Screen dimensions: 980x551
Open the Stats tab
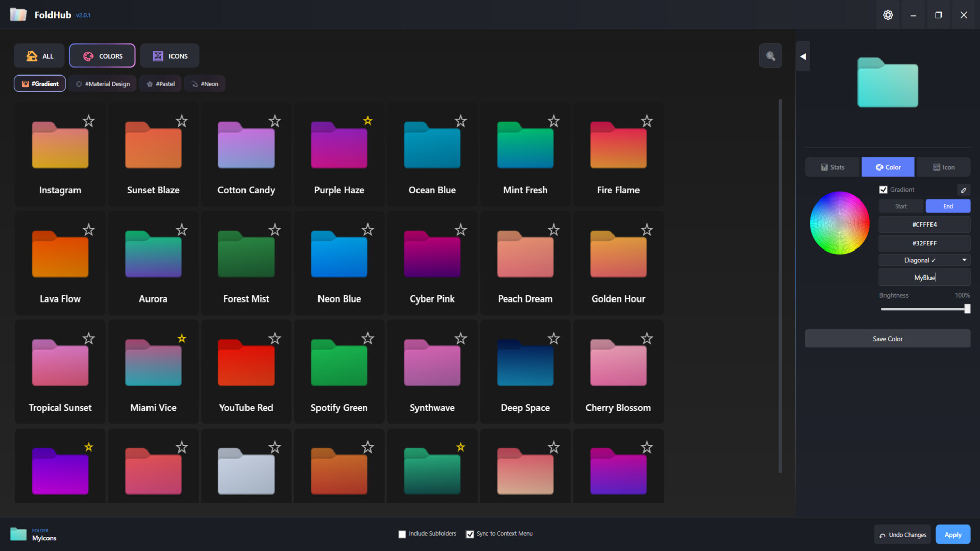832,167
